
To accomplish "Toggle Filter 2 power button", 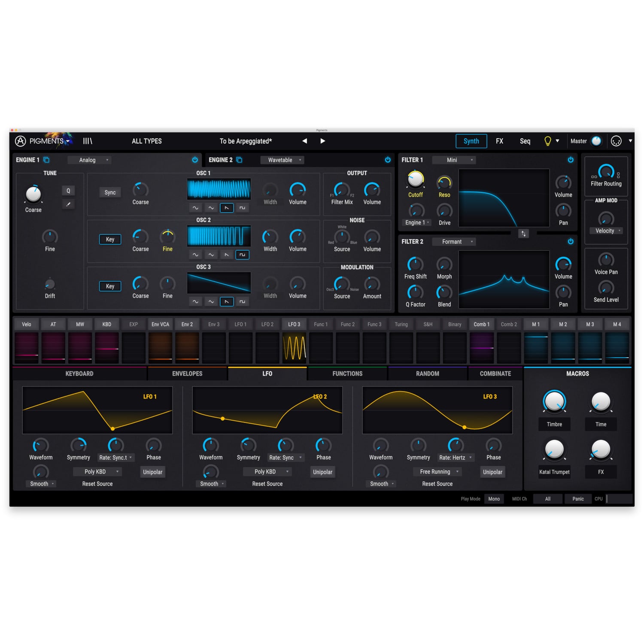I will pos(571,241).
